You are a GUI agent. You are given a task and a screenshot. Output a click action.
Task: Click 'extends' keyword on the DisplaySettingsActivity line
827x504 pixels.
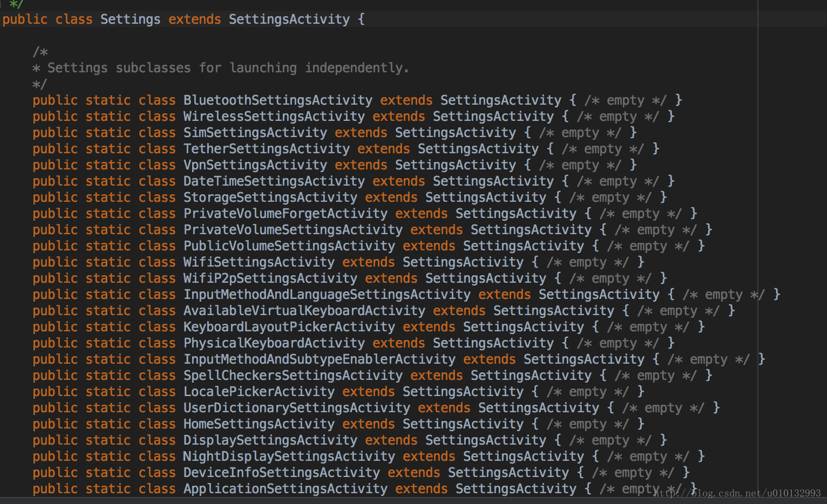tap(391, 440)
